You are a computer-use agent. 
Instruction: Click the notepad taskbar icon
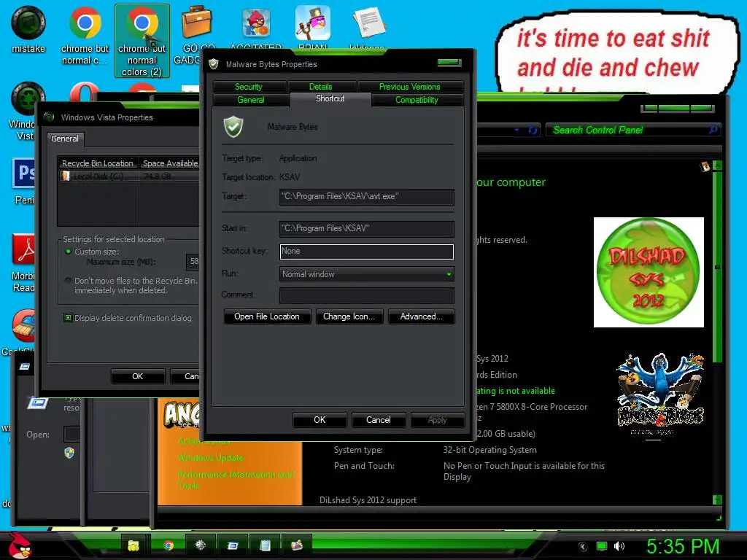point(265,545)
